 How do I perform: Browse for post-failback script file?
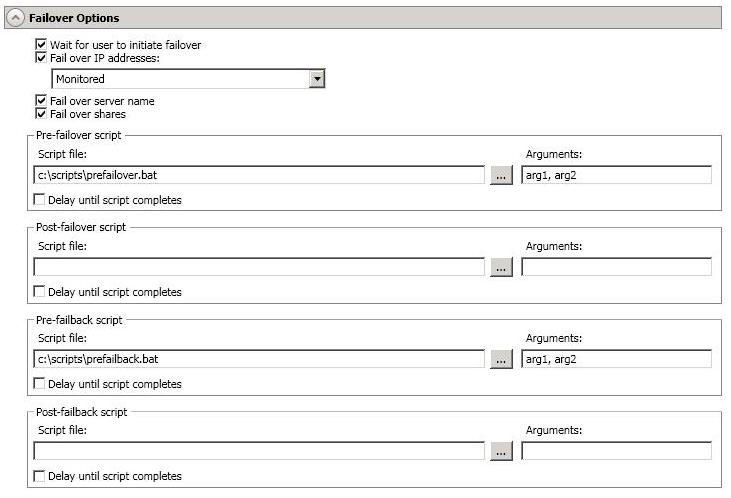(501, 451)
